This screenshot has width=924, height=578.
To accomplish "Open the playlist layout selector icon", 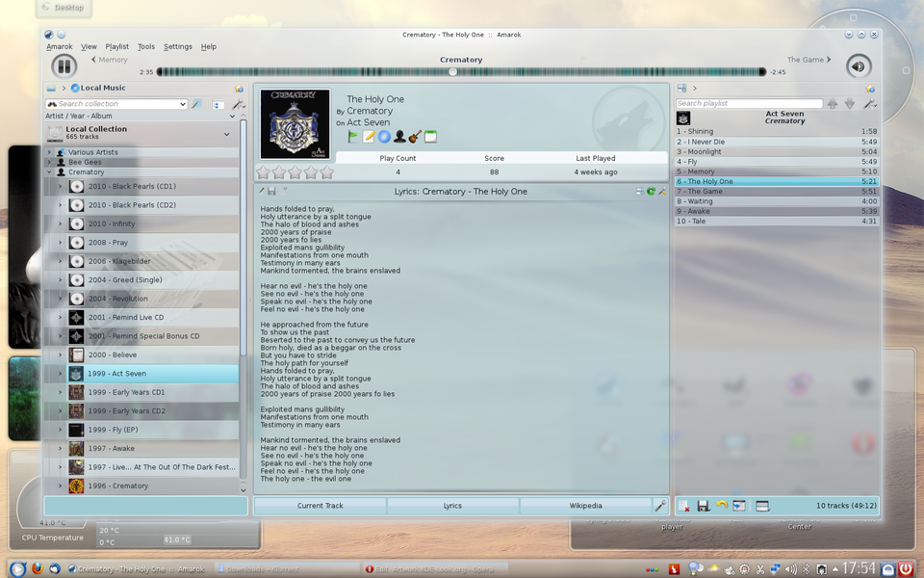I will [762, 506].
